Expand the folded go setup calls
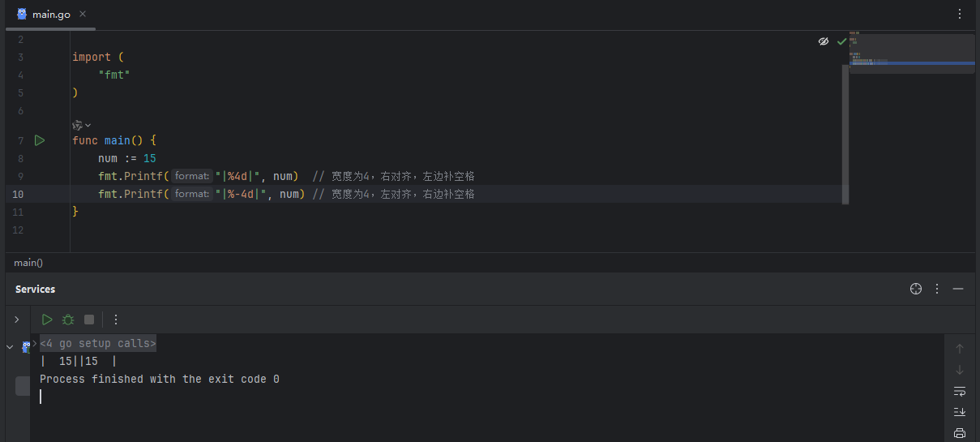 (98, 344)
